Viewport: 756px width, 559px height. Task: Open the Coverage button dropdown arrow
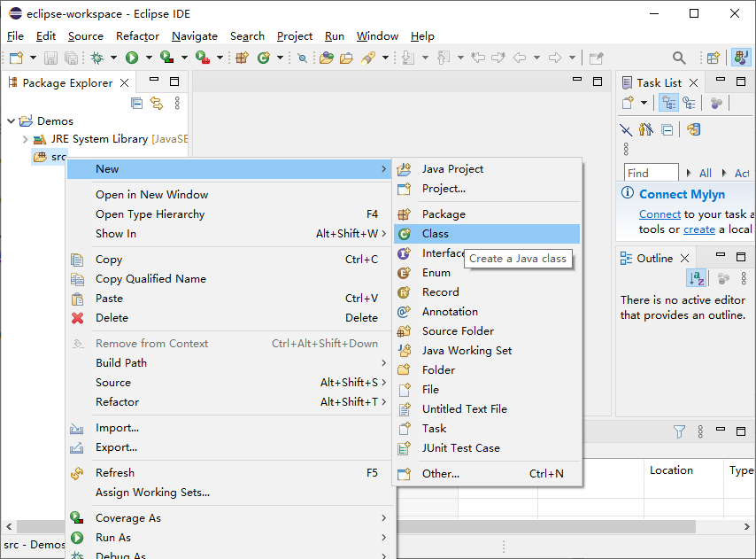click(x=184, y=58)
